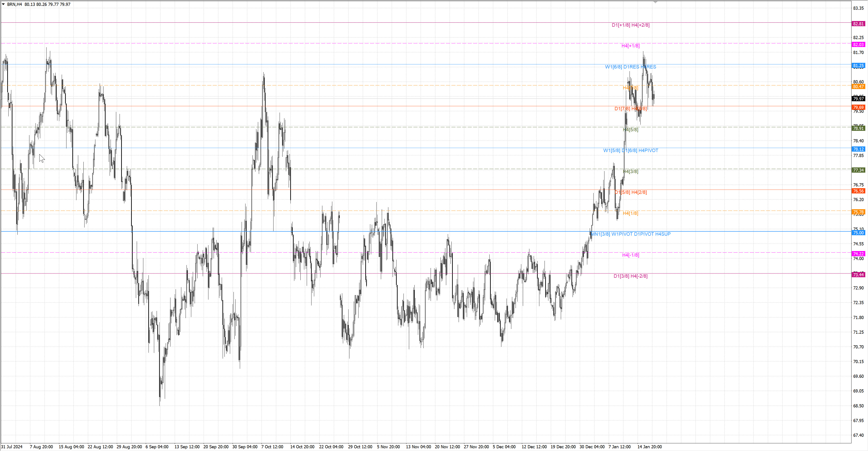Select the MN1[3/8] W1PIVOT D1PIVOT H4SUP label
Image resolution: width=868 pixels, height=451 pixels.
click(x=631, y=234)
